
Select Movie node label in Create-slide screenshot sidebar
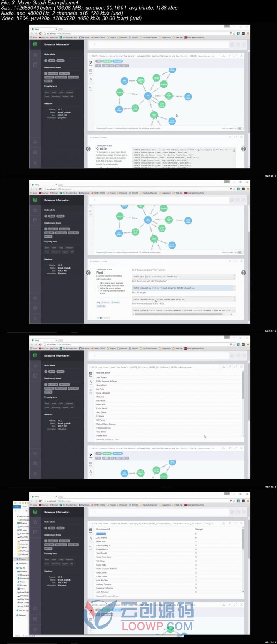[x=52, y=60]
